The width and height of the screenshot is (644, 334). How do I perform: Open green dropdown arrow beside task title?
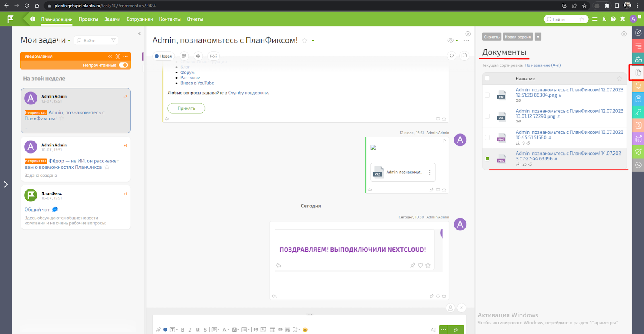(x=313, y=41)
